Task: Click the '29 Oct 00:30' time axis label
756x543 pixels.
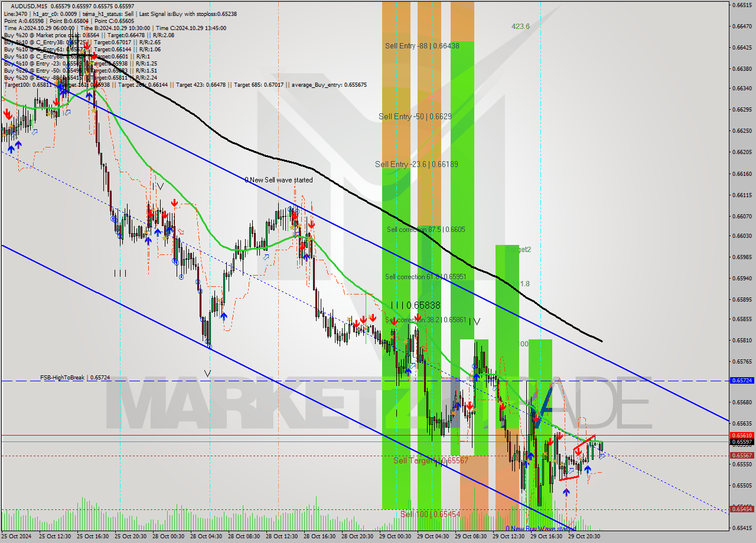Action: coord(395,537)
